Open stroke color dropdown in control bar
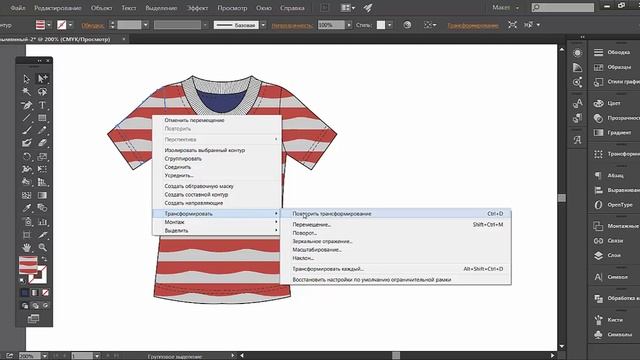The width and height of the screenshot is (640, 360). pyautogui.click(x=70, y=25)
